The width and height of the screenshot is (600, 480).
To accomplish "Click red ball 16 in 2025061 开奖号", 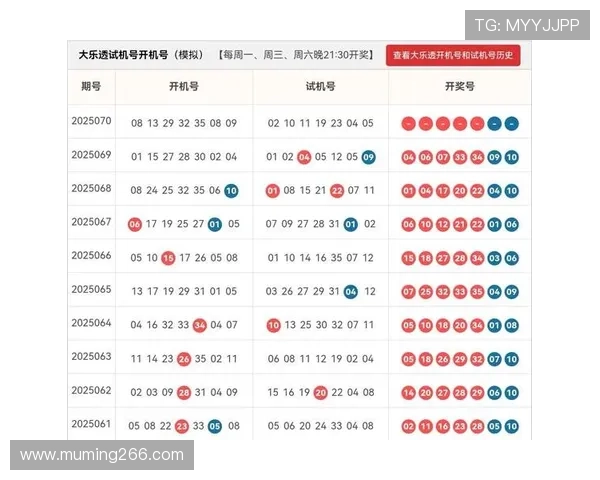I will [x=443, y=426].
